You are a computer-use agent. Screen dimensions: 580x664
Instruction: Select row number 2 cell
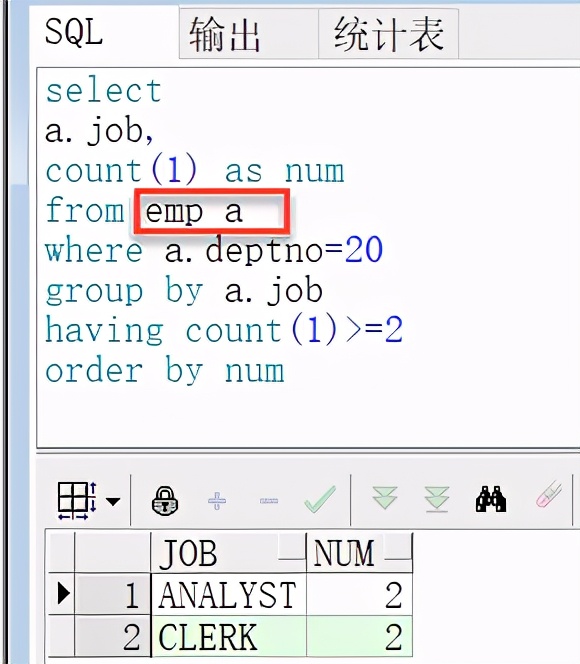click(x=113, y=637)
